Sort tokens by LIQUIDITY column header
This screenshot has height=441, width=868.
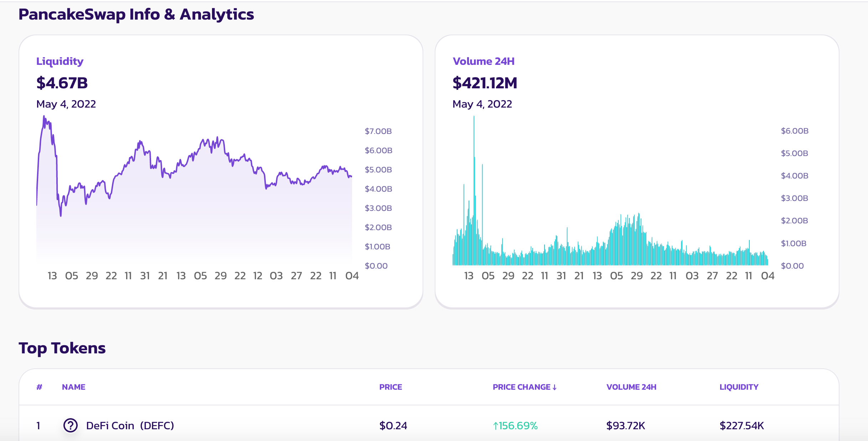[x=739, y=387]
